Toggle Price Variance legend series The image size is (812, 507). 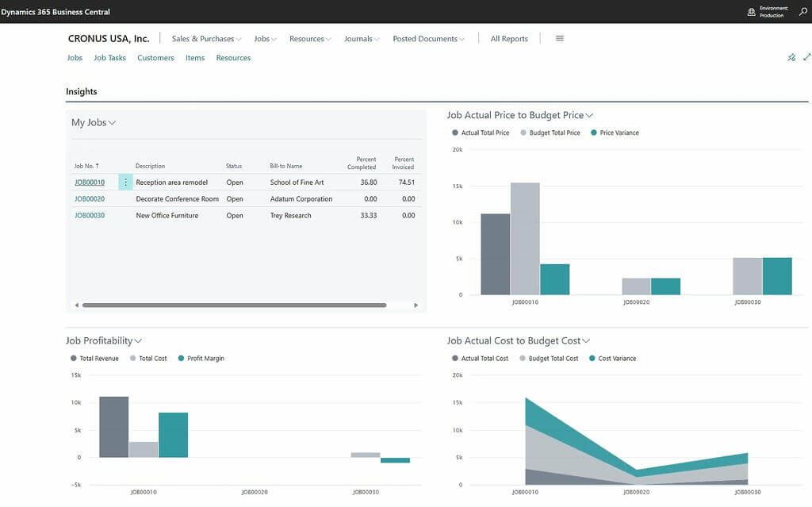[615, 133]
